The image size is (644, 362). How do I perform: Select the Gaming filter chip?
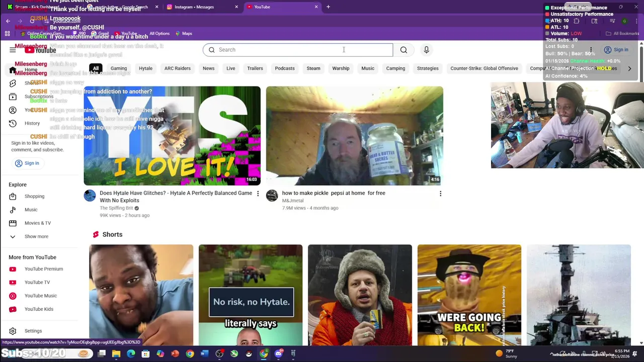119,68
